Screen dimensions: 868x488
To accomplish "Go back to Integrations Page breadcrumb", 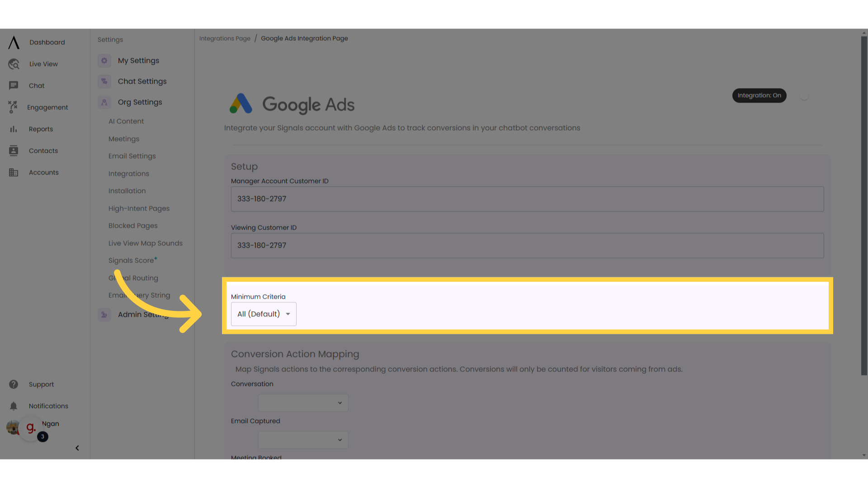I will tap(225, 38).
